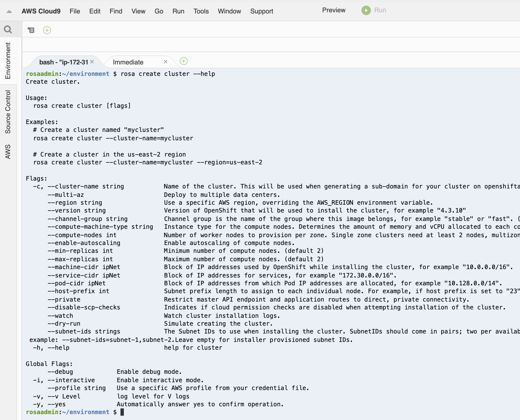Open the AWS side panel
Viewport: 520px width, 420px height.
[8, 152]
